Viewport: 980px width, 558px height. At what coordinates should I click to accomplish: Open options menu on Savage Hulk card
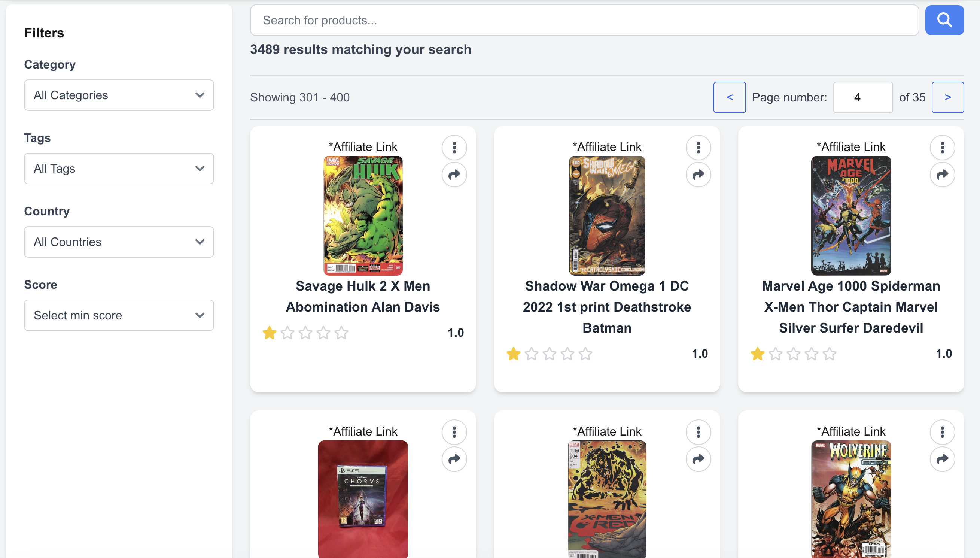coord(454,147)
